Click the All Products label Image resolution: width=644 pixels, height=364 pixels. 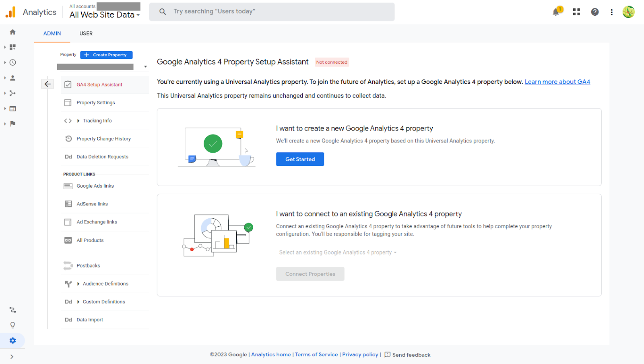coord(90,240)
